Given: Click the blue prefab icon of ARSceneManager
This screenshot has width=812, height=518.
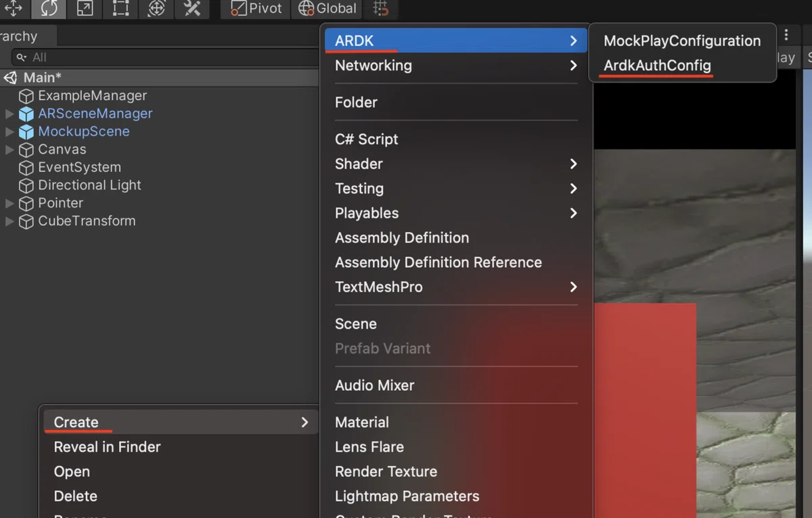Looking at the screenshot, I should coord(26,114).
